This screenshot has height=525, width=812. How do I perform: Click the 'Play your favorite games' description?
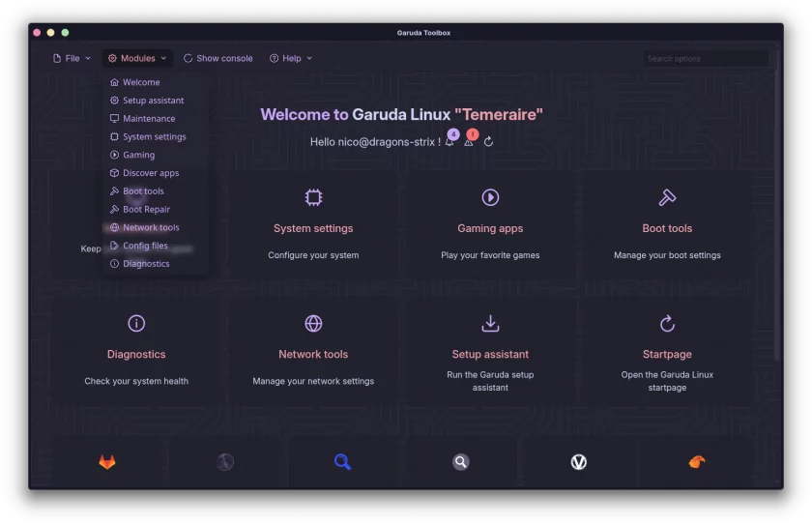coord(490,255)
